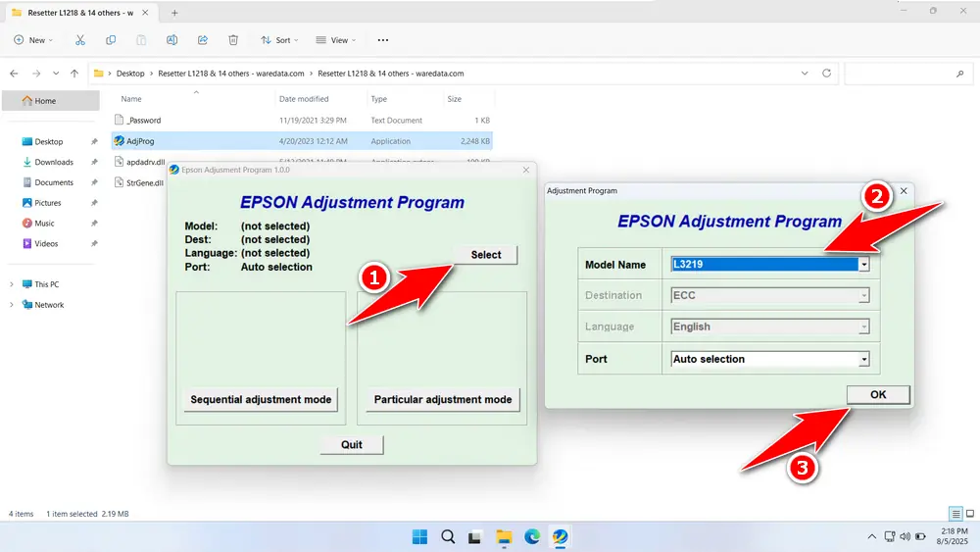
Task: Go forward with the Explorer forward arrow
Action: (x=36, y=74)
